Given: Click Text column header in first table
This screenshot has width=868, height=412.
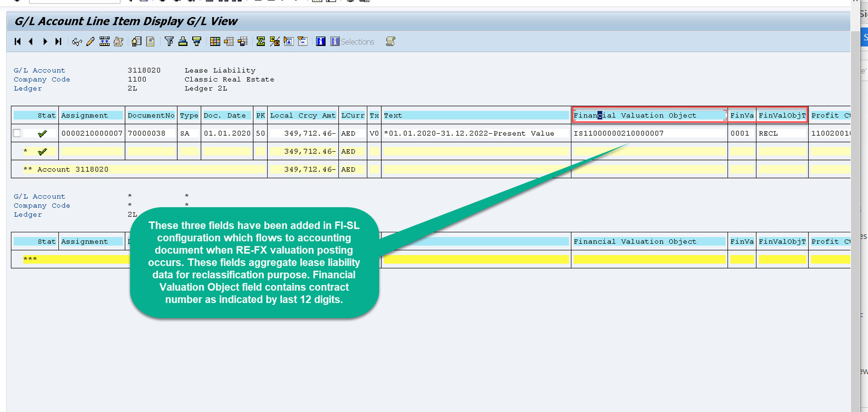Looking at the screenshot, I should pyautogui.click(x=476, y=116).
